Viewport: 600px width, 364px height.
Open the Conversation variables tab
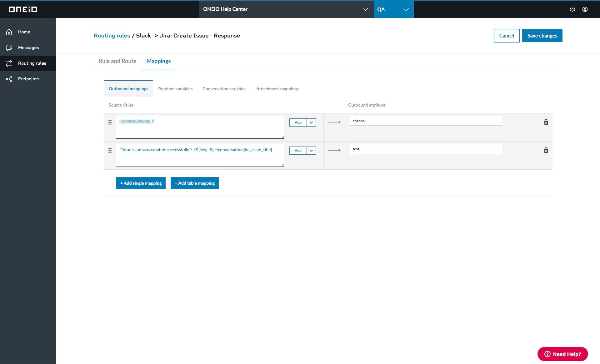pyautogui.click(x=224, y=89)
